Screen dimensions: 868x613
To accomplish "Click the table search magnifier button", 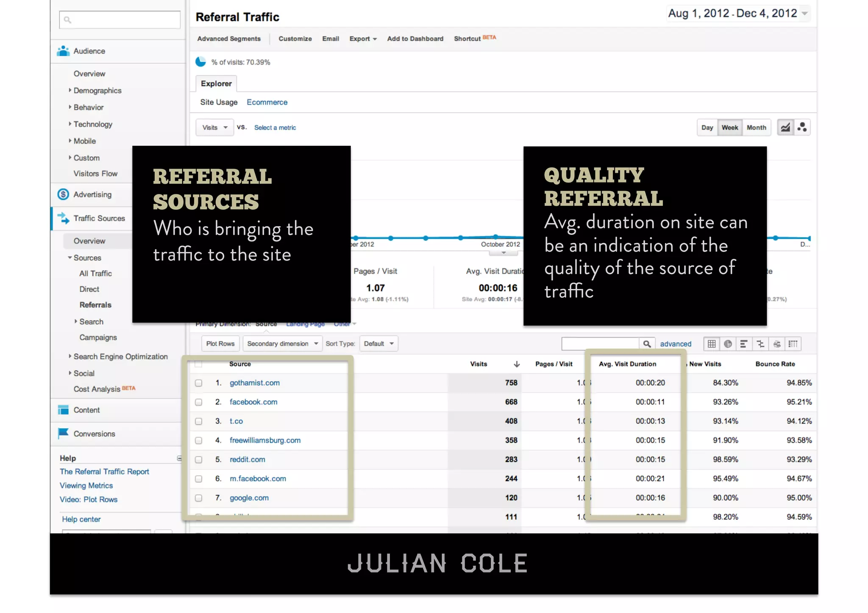I will click(647, 344).
